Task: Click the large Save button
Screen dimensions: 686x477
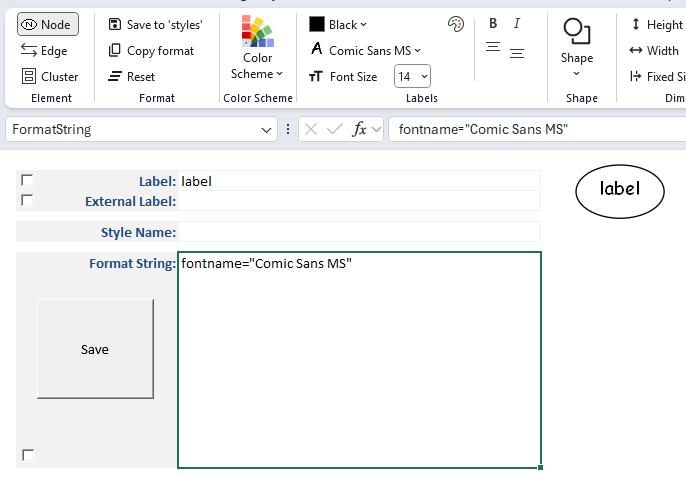Action: click(x=95, y=349)
